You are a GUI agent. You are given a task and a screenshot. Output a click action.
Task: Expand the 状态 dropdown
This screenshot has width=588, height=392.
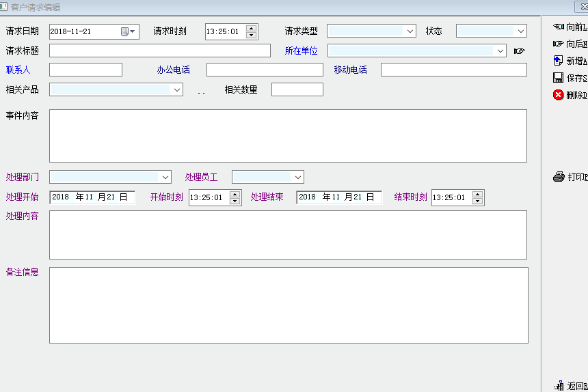(x=521, y=31)
